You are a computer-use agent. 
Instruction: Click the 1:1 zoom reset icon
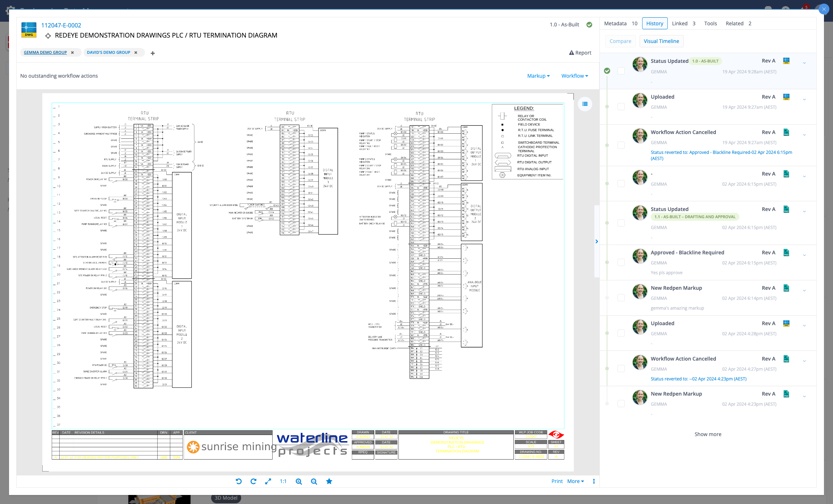click(x=283, y=481)
